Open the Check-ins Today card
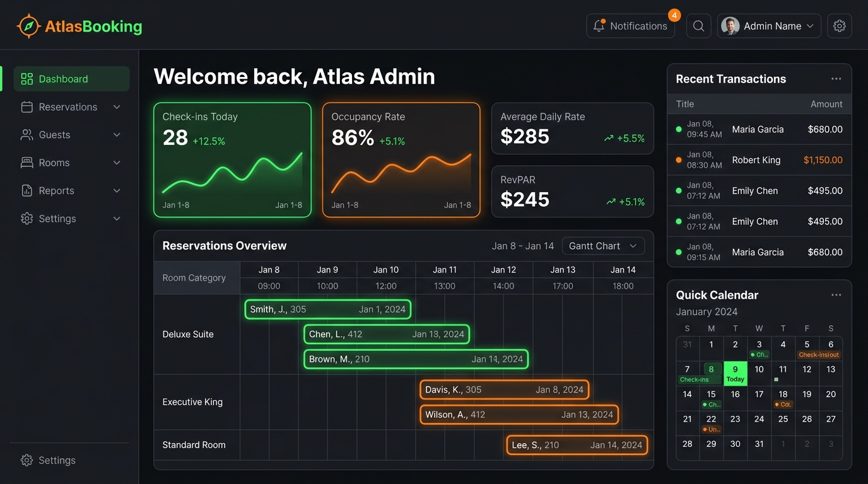 (x=232, y=160)
